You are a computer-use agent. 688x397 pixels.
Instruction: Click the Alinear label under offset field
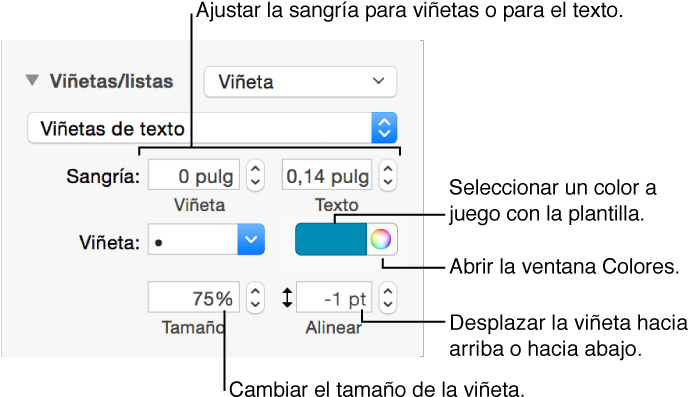tap(334, 328)
